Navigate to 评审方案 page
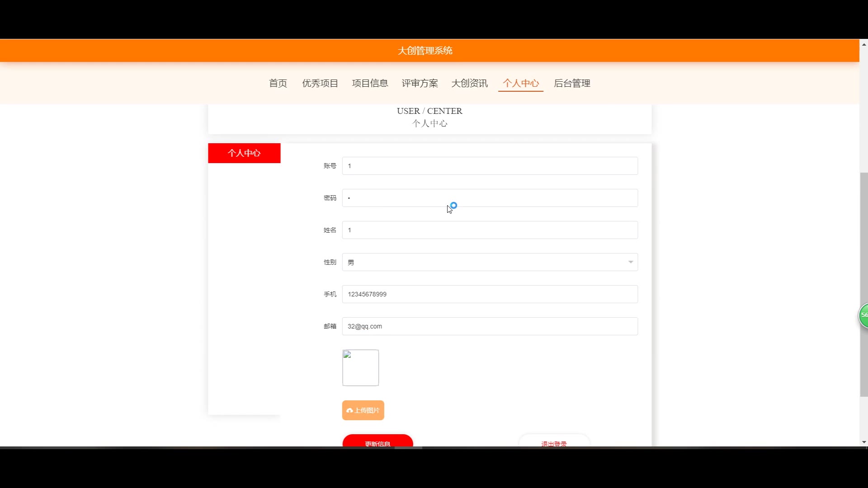The height and width of the screenshot is (488, 868). tap(420, 83)
